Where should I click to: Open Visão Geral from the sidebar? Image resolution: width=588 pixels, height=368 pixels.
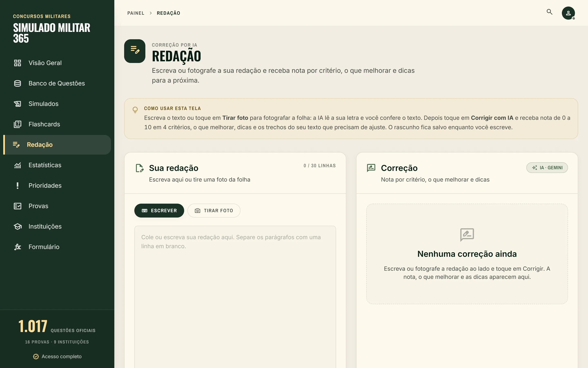click(x=57, y=63)
